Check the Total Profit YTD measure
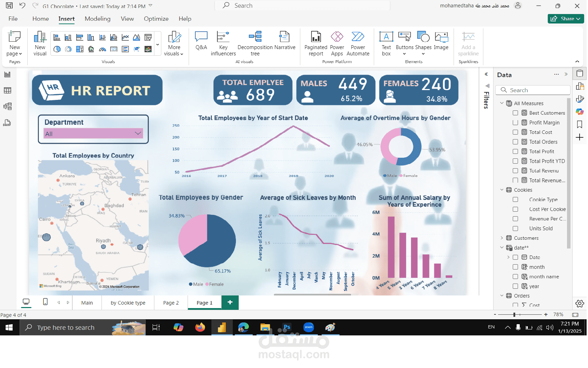Viewport: 588px width, 368px height. tap(515, 161)
